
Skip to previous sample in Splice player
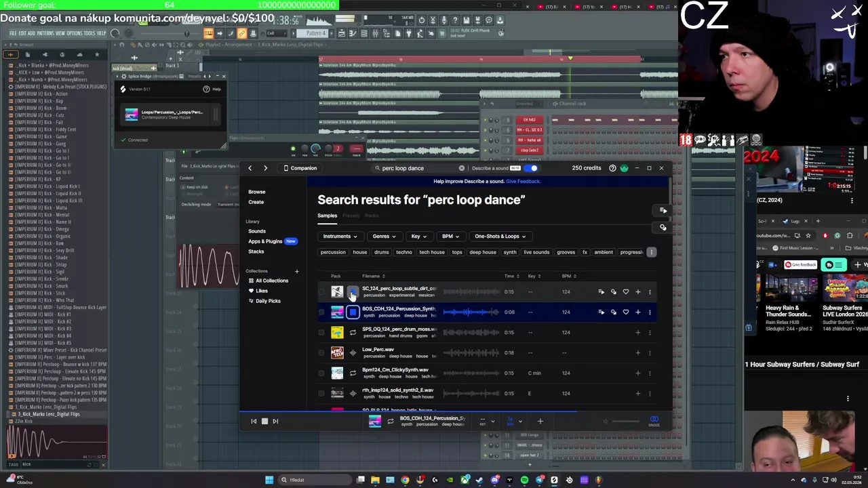(254, 422)
